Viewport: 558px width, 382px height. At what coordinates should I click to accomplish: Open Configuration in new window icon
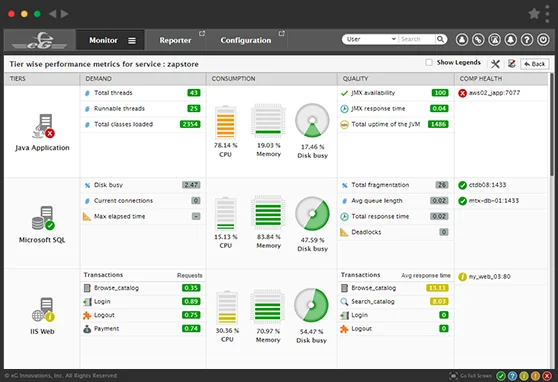(x=281, y=33)
